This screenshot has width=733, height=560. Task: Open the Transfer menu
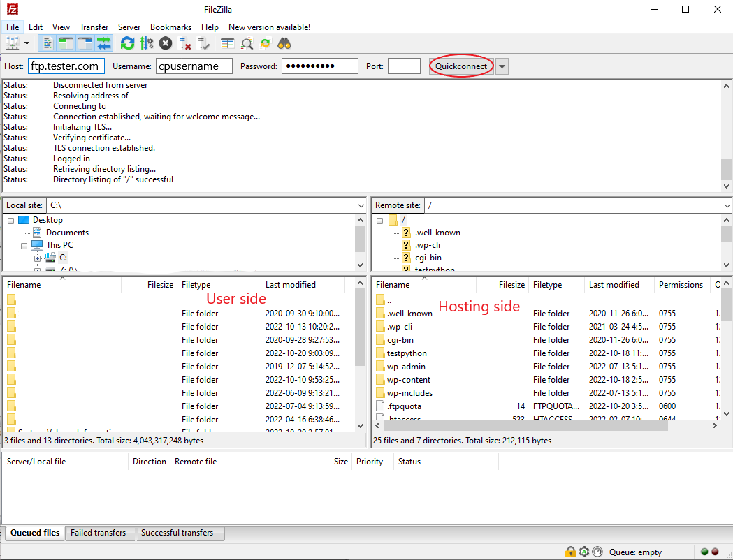pos(94,27)
